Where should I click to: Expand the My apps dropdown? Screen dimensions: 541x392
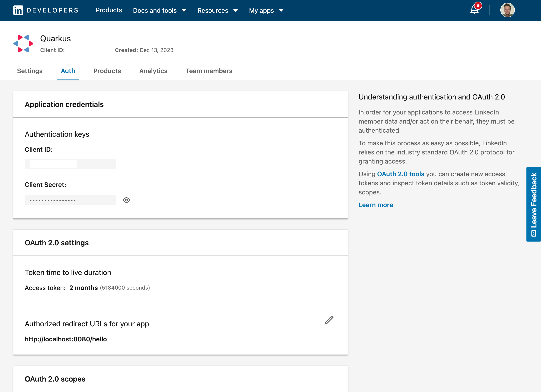pyautogui.click(x=266, y=10)
